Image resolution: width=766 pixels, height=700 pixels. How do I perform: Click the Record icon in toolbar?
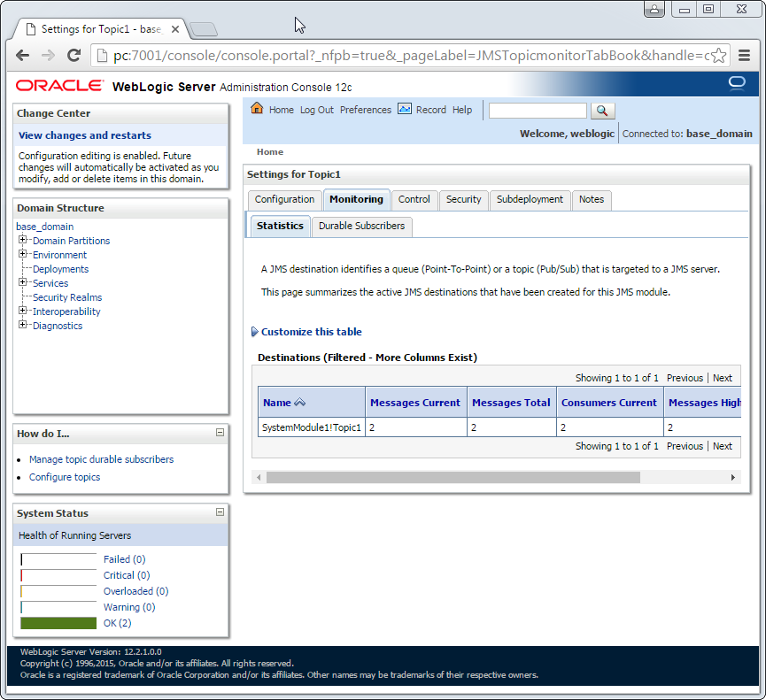(405, 109)
